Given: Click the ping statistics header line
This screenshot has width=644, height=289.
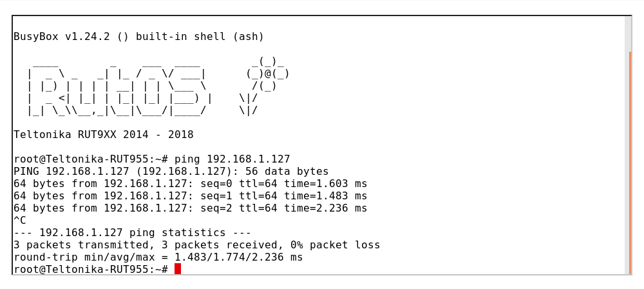Looking at the screenshot, I should click(132, 233).
